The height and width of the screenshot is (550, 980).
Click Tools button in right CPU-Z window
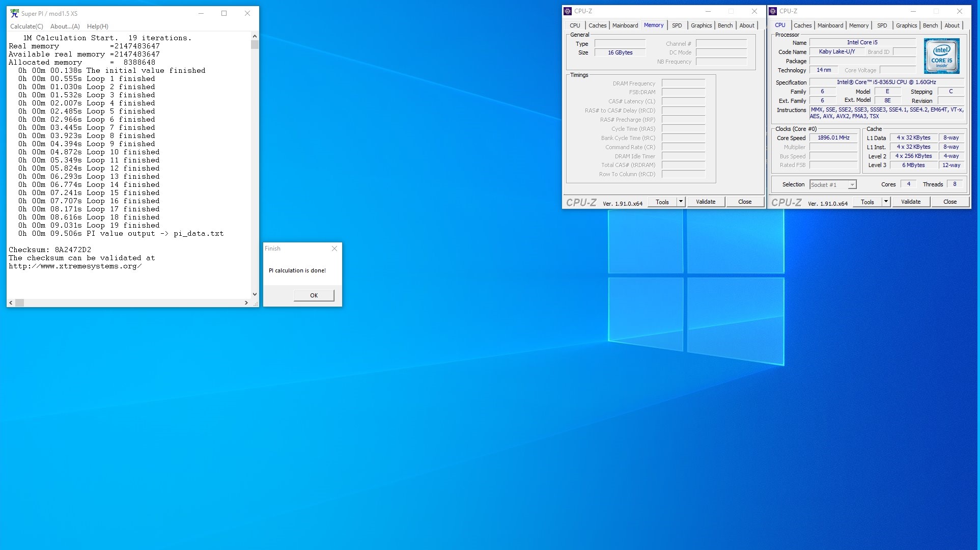click(x=867, y=202)
